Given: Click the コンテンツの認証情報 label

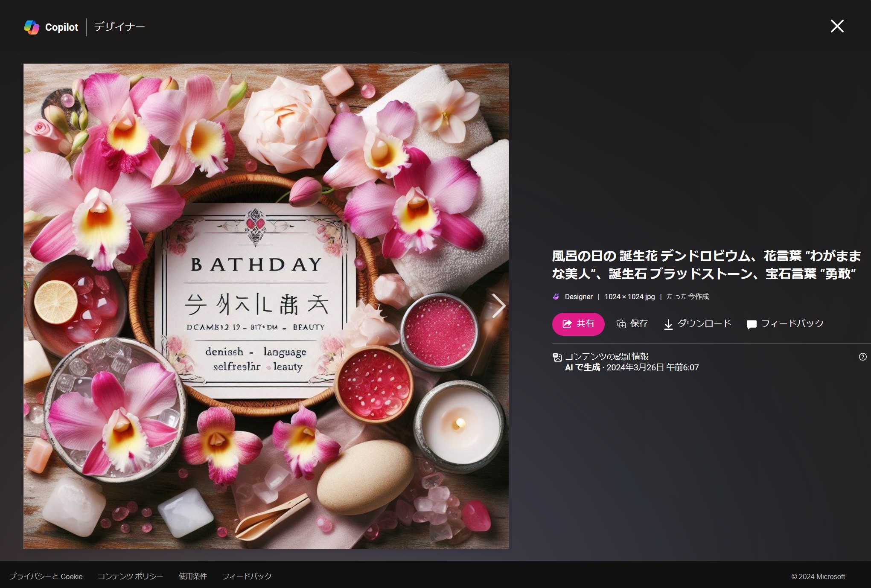Looking at the screenshot, I should tap(606, 356).
